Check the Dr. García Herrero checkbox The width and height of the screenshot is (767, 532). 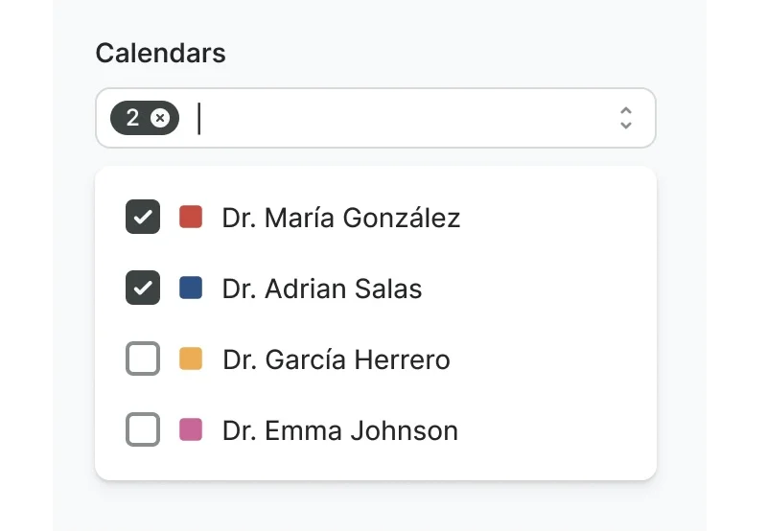pos(143,359)
